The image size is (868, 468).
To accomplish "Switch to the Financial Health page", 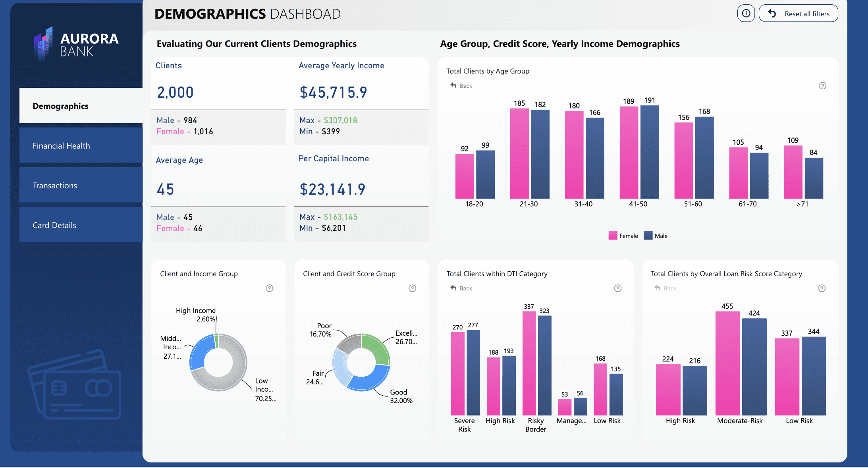I will [81, 145].
